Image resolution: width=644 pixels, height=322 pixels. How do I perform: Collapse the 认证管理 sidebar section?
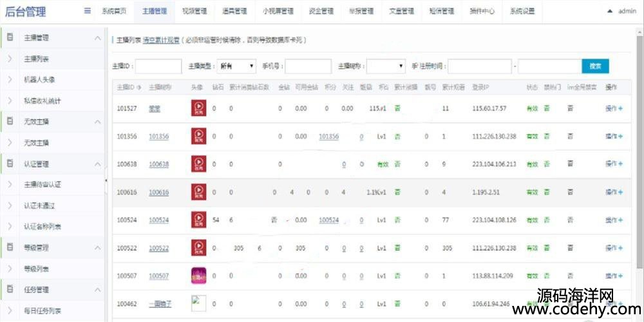pos(97,164)
